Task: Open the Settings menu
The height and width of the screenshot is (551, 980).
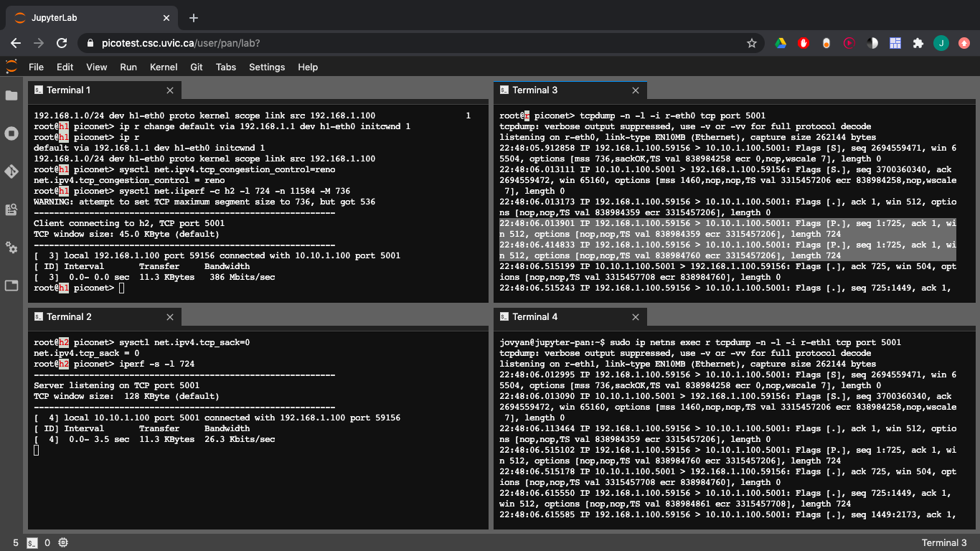Action: pyautogui.click(x=267, y=67)
